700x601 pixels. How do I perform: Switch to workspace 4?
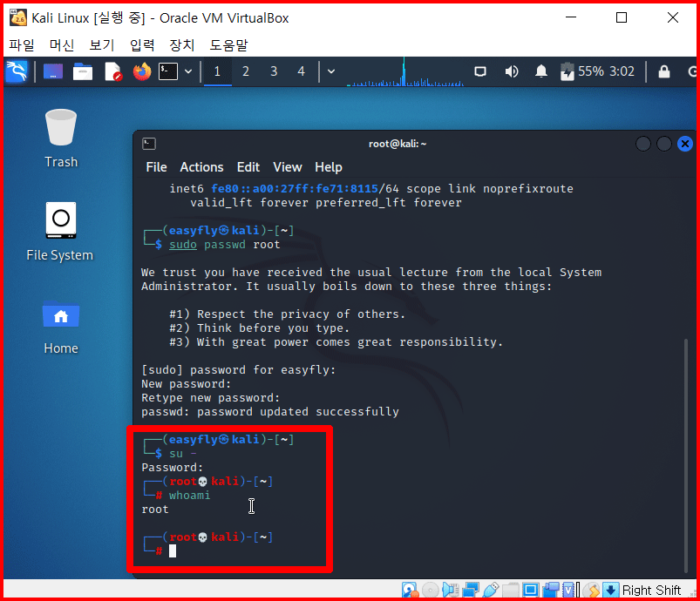(302, 71)
